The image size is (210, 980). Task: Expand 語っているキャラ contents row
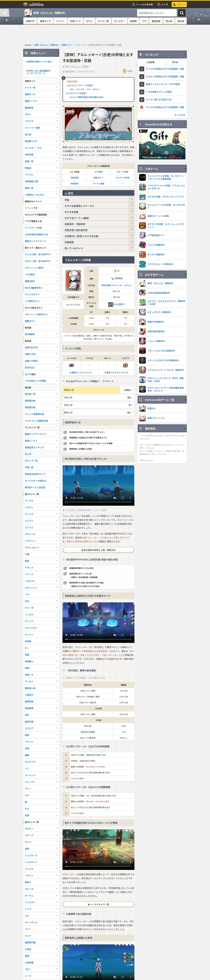[x=98, y=248]
